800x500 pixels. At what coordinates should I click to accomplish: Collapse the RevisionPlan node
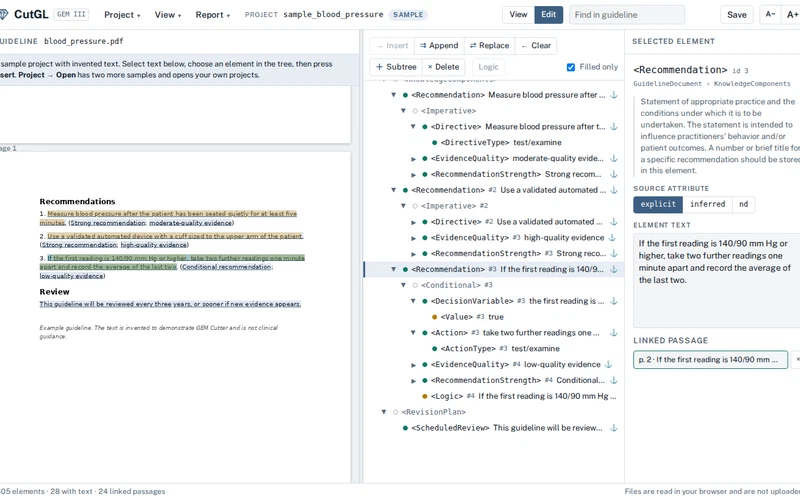coord(384,412)
